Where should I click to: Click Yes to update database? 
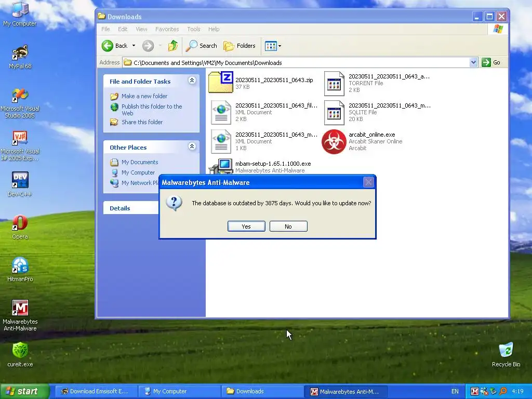coord(246,227)
